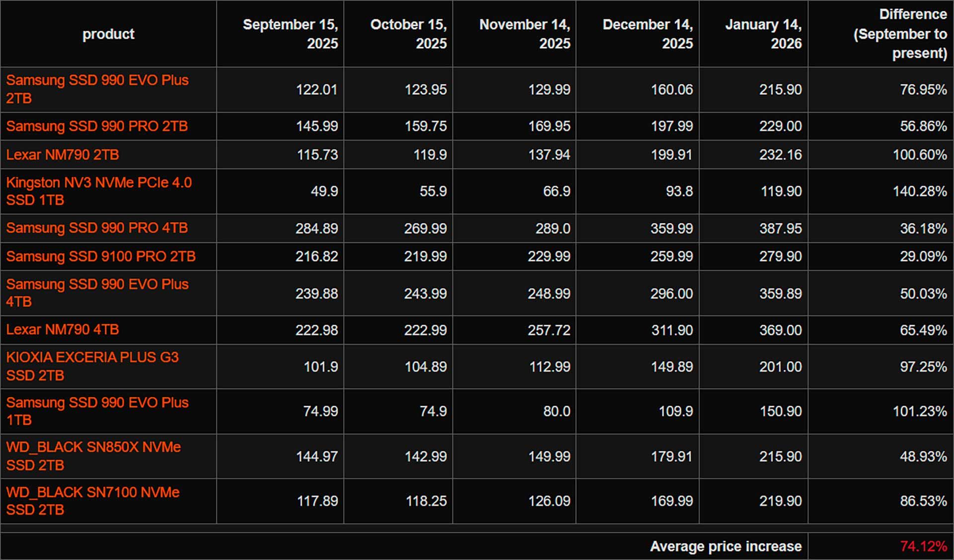Open the Samsung SSD 990 PRO 4TB link
Screen dimensions: 954x560
(97, 228)
